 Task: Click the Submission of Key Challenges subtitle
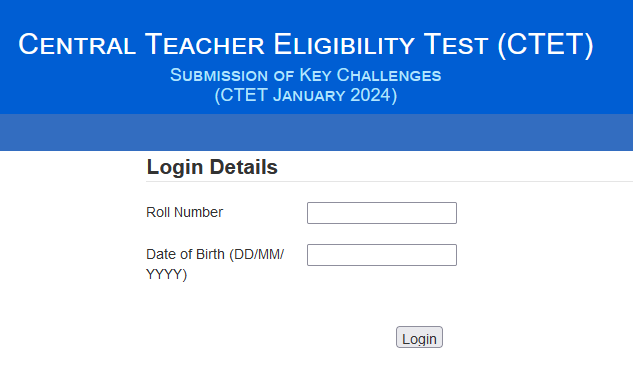point(306,75)
